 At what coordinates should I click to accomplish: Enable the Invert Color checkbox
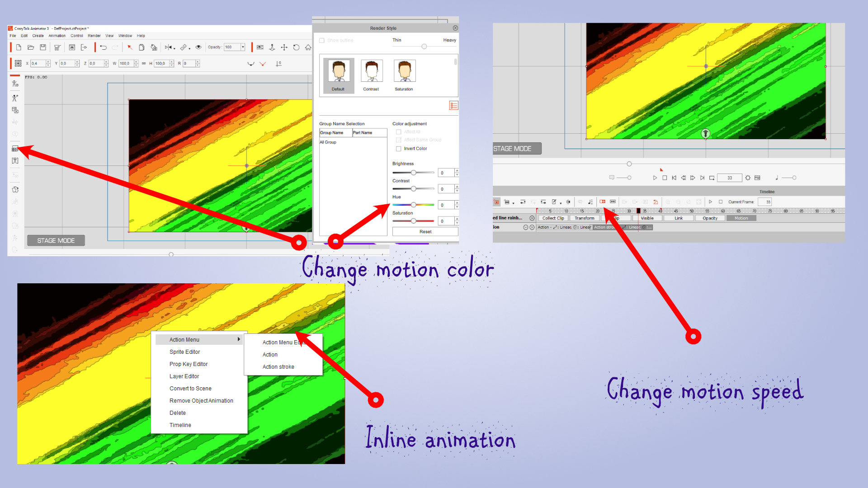(x=399, y=149)
